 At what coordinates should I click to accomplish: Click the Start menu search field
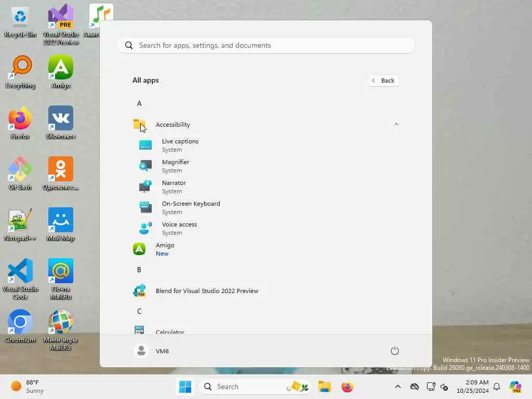tap(266, 45)
